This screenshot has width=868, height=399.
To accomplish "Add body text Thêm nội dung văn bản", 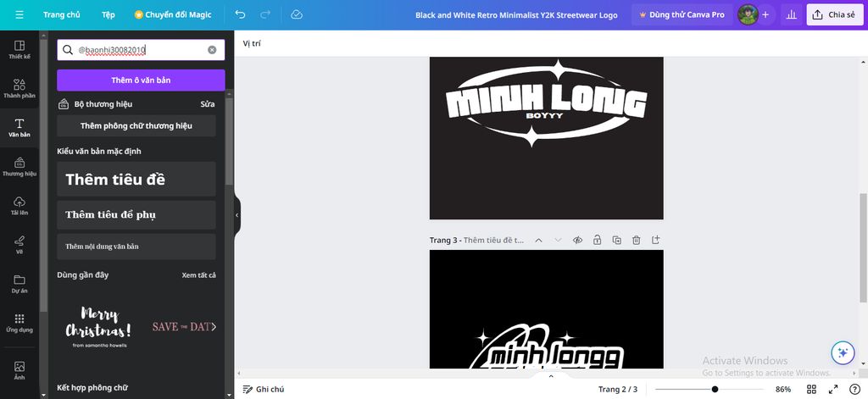I will [136, 247].
